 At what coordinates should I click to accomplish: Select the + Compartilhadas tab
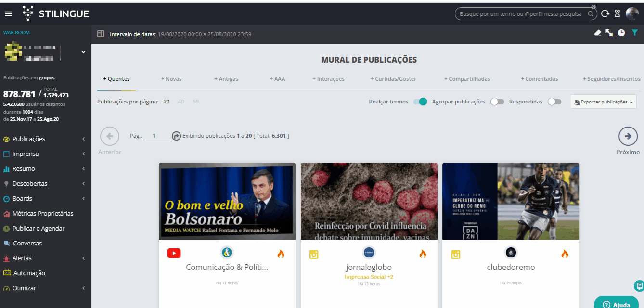pyautogui.click(x=467, y=79)
